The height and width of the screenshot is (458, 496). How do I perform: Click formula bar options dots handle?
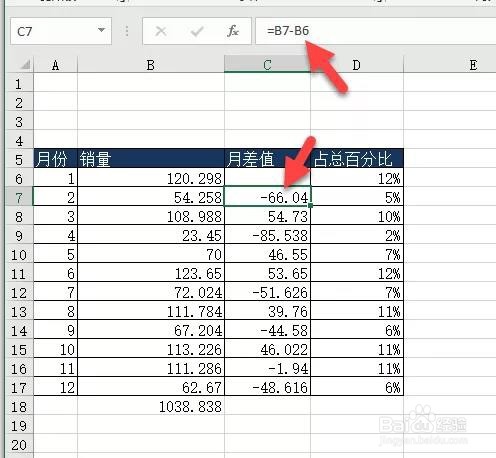pyautogui.click(x=127, y=31)
